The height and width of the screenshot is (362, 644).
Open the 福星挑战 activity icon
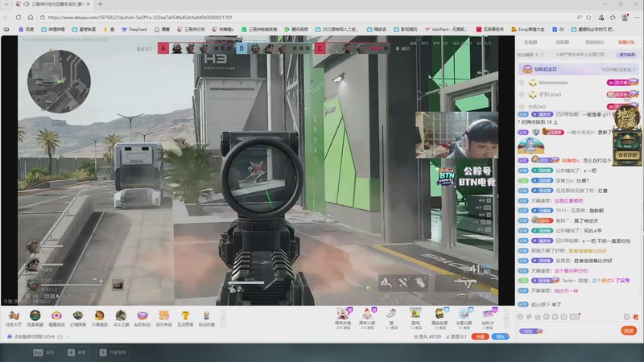point(56,319)
